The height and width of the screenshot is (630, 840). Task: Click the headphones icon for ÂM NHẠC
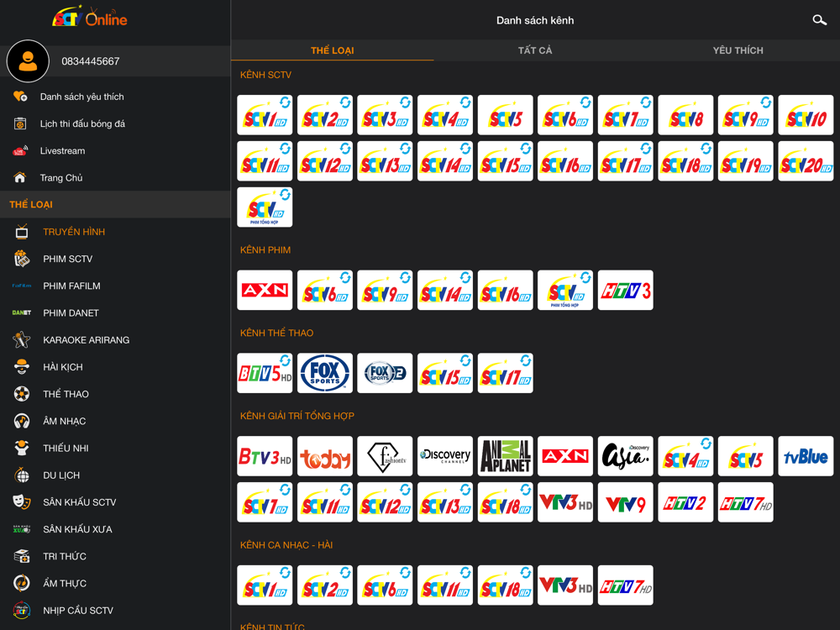[22, 421]
